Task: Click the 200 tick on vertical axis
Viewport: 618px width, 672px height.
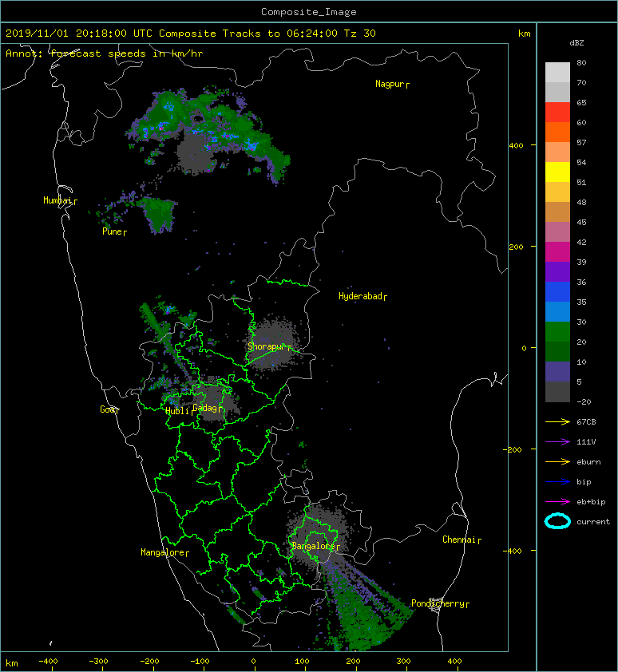Action: [517, 247]
